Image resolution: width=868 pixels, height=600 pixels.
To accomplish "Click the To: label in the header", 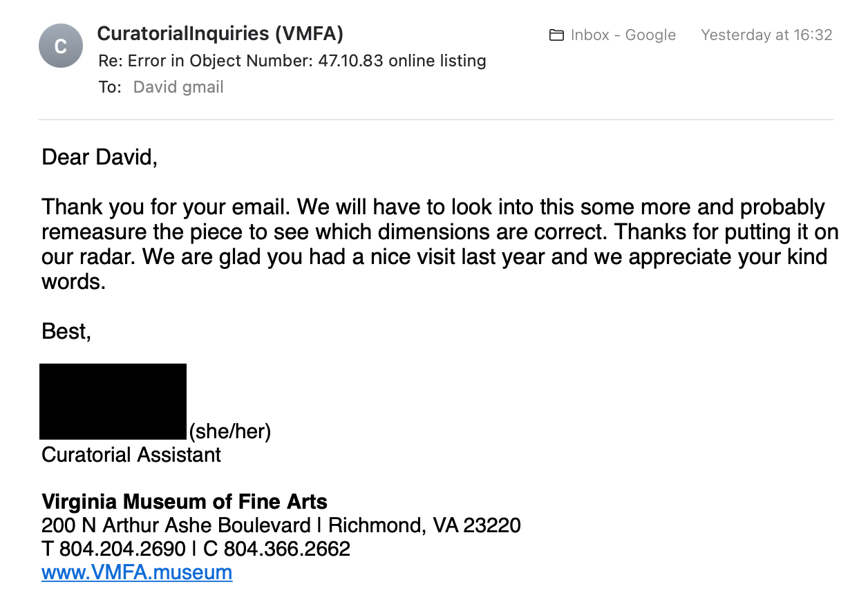I will tap(110, 87).
